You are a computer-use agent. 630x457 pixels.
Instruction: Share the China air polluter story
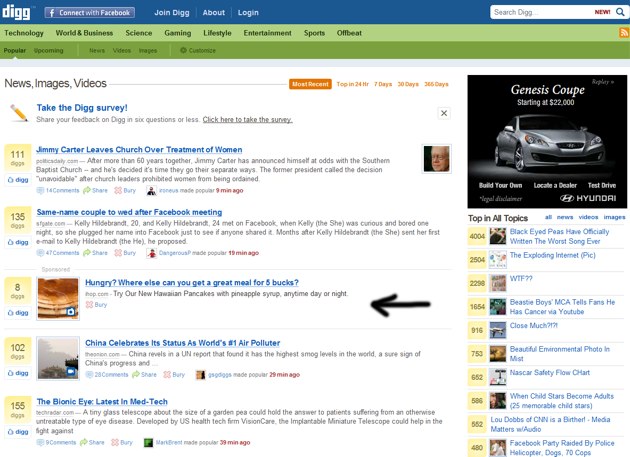[145, 375]
